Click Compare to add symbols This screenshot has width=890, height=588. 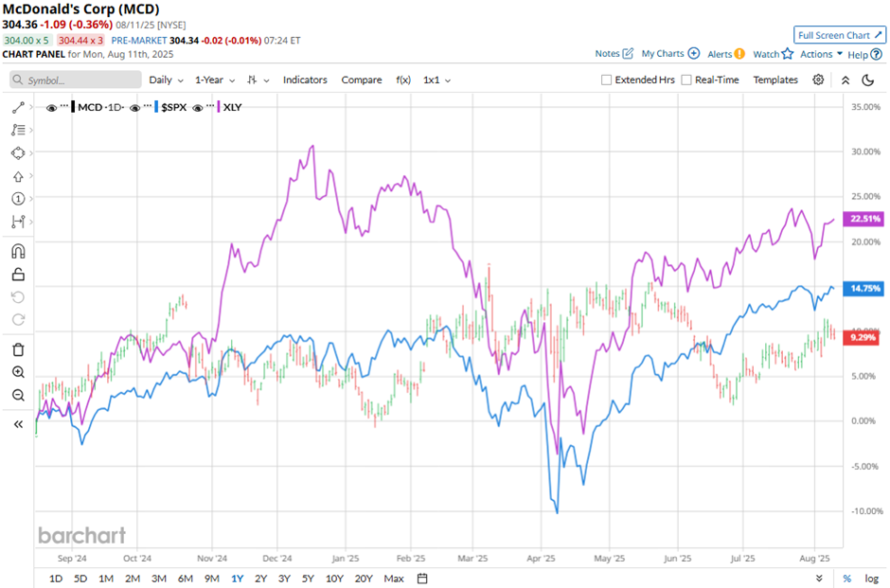pos(362,80)
